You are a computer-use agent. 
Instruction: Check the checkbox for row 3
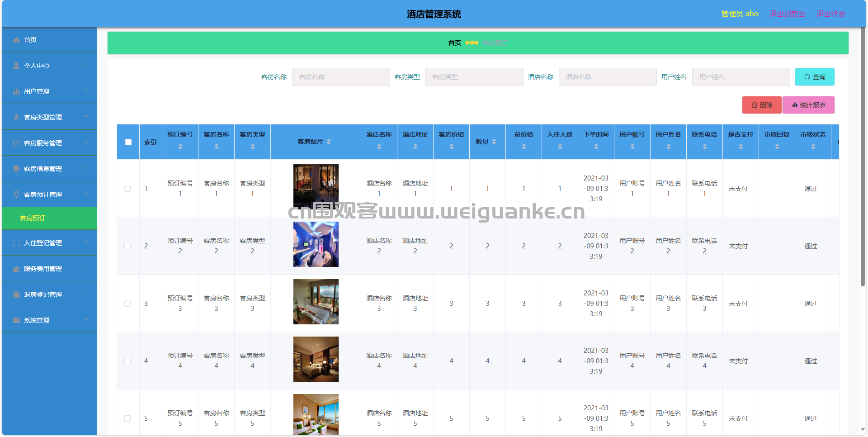point(127,304)
